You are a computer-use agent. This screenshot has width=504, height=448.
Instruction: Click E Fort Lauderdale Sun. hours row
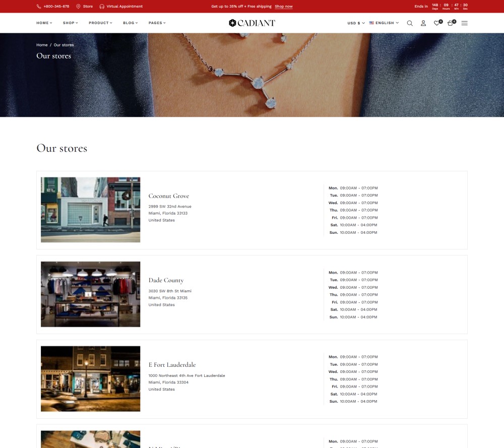353,402
